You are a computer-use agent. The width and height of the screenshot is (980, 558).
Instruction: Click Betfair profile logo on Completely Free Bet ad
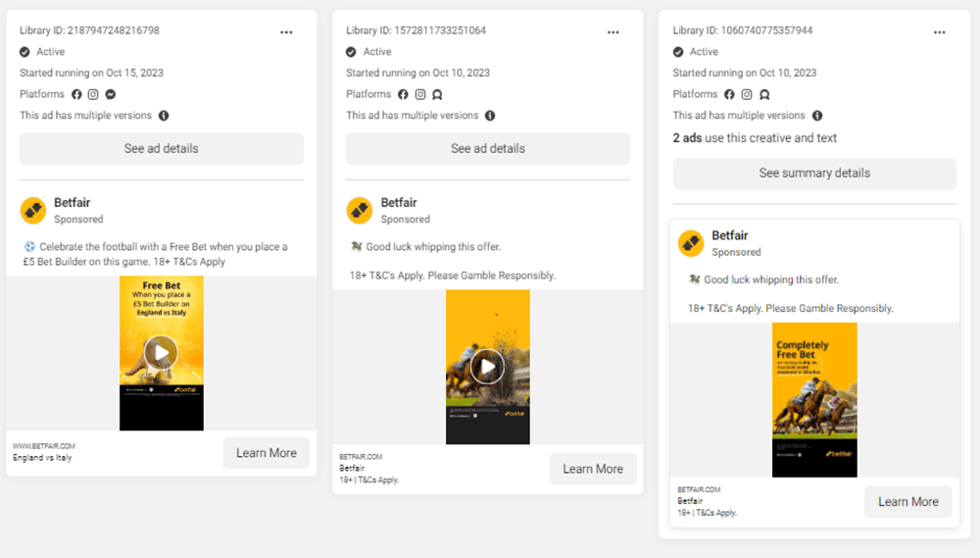pos(691,243)
